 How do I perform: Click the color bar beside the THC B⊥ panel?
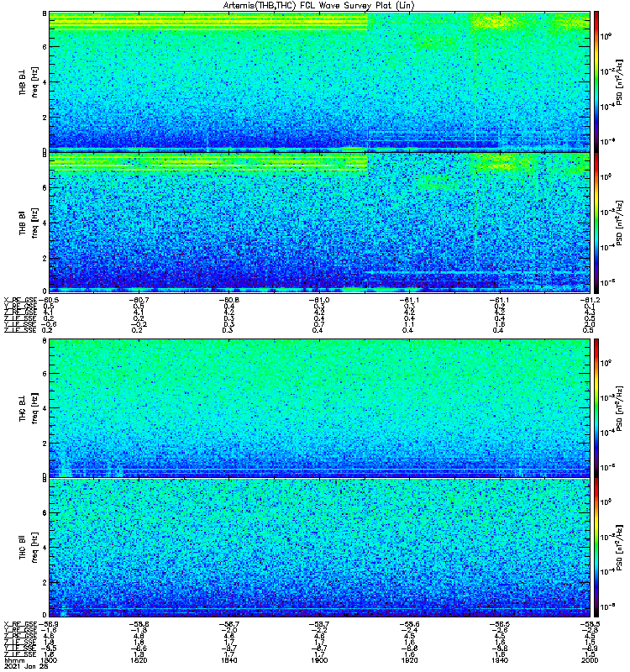[x=596, y=408]
